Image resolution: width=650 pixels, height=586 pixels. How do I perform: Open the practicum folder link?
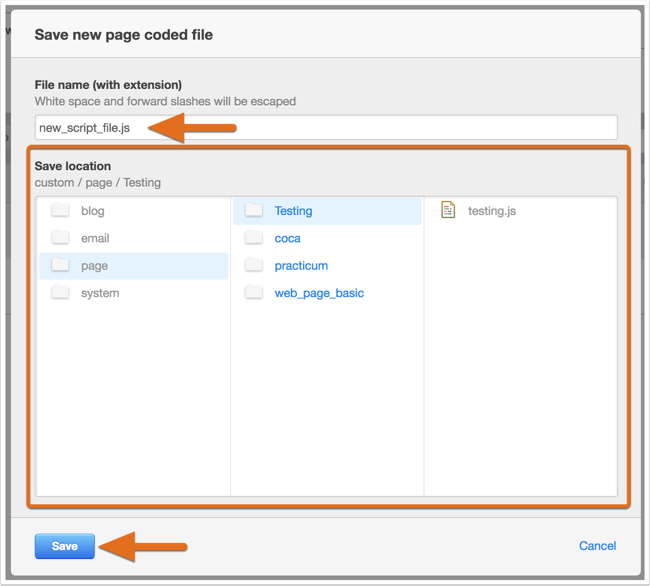click(301, 266)
